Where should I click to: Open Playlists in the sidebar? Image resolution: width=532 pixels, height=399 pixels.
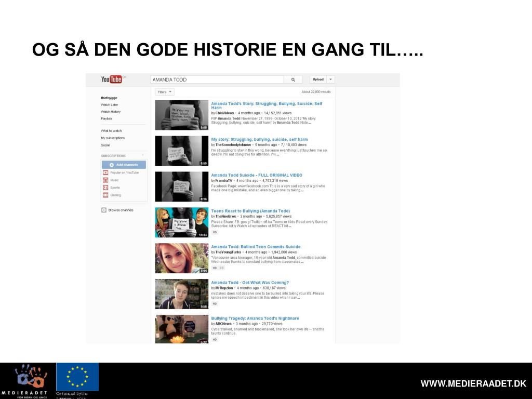click(x=107, y=119)
